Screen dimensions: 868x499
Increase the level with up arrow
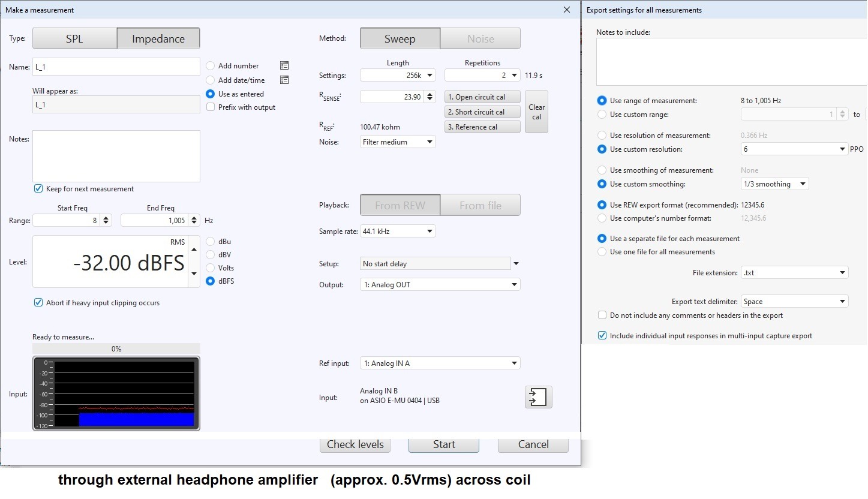pos(193,249)
